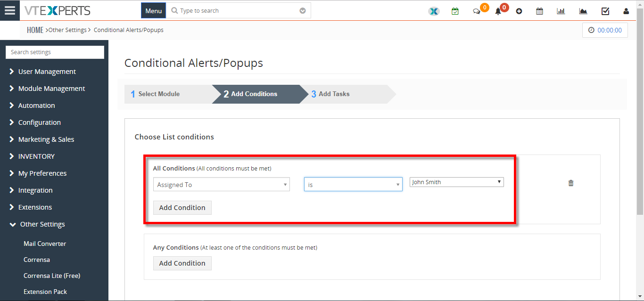
Task: Click the quick create plus icon
Action: coord(519,11)
